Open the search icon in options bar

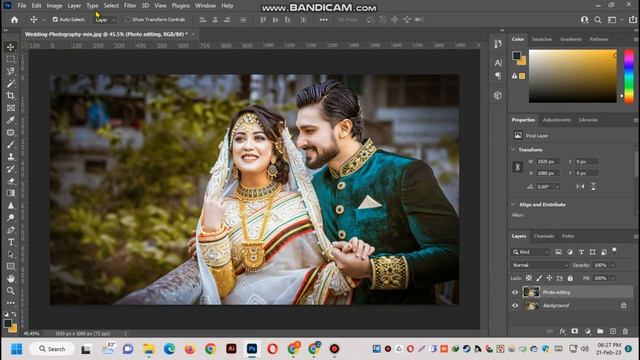tap(598, 20)
